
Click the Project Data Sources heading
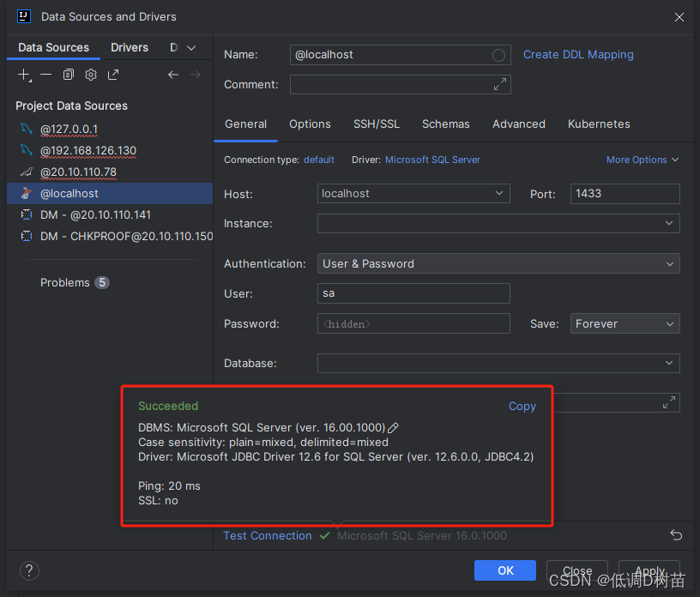click(71, 106)
